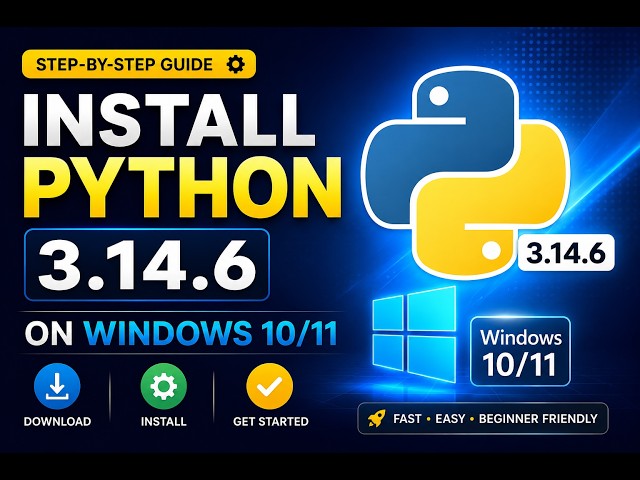Click the Windows logo
The image size is (640, 480).
pos(414,334)
